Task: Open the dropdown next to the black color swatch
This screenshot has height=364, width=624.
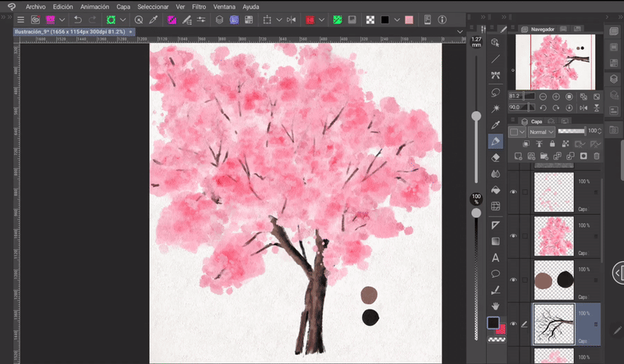Action: (x=395, y=19)
